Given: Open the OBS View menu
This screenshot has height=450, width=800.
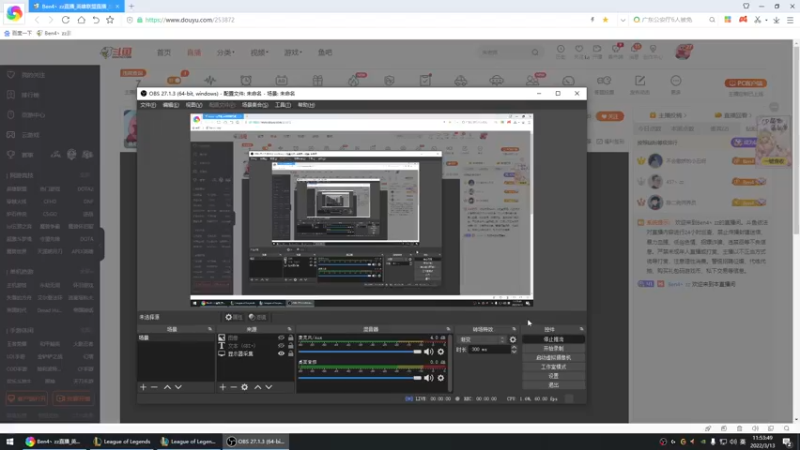Looking at the screenshot, I should point(194,105).
